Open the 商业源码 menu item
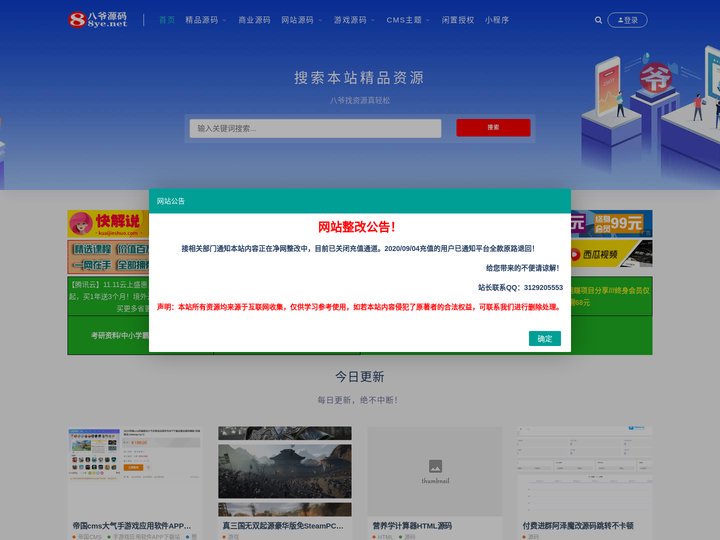The image size is (720, 540). [254, 20]
